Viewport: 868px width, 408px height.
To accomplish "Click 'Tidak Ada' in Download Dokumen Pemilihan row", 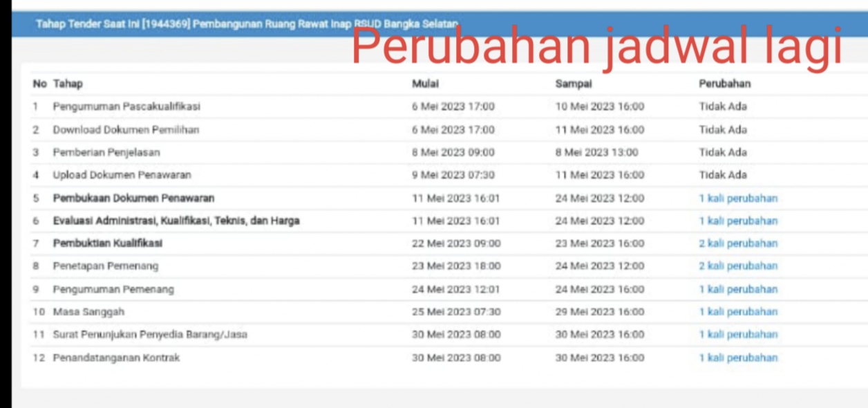I will [723, 130].
